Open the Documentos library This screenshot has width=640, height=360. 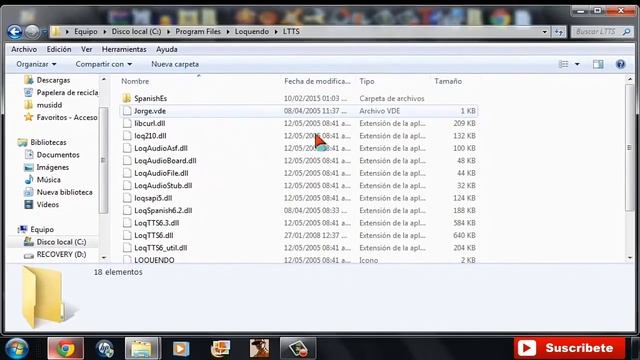click(58, 155)
